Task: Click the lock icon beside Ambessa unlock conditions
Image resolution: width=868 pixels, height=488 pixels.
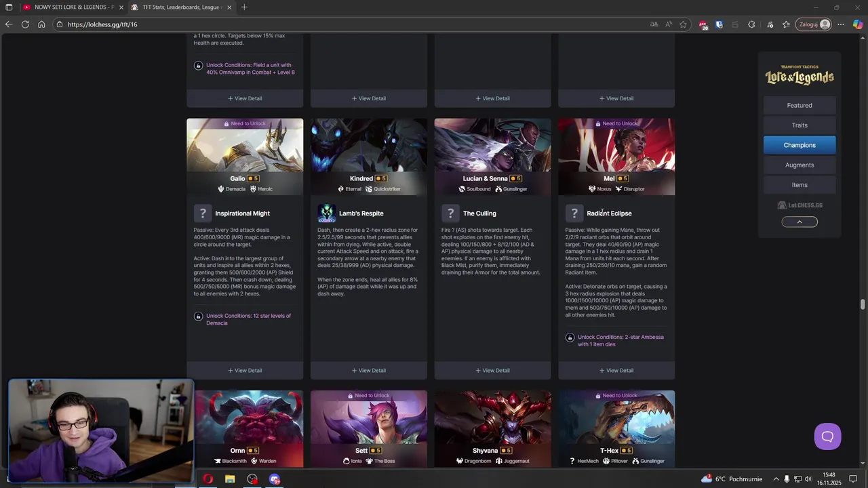Action: point(570,338)
